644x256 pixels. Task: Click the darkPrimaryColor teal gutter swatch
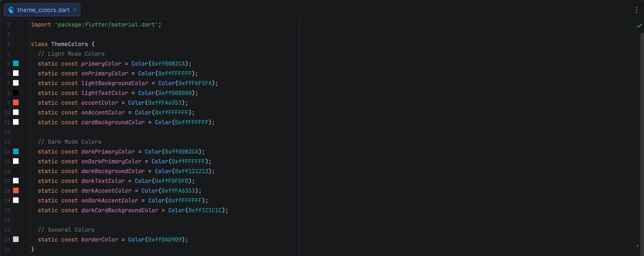(16, 151)
